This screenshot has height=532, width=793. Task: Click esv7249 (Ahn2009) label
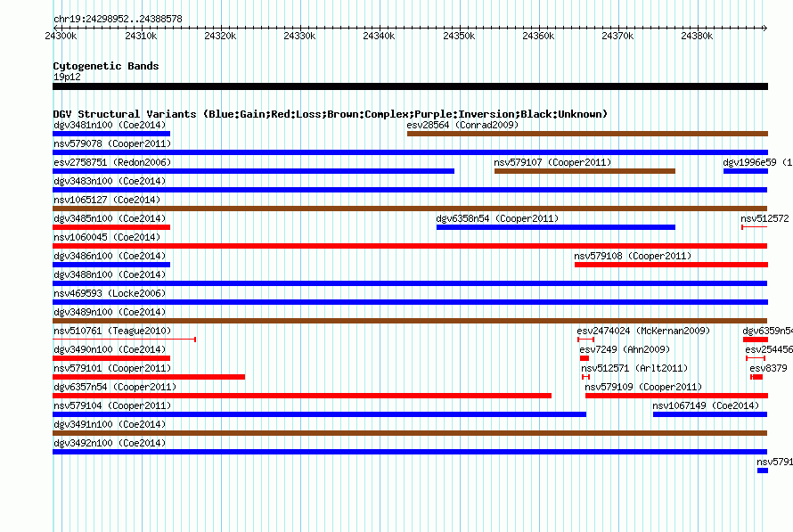click(625, 349)
